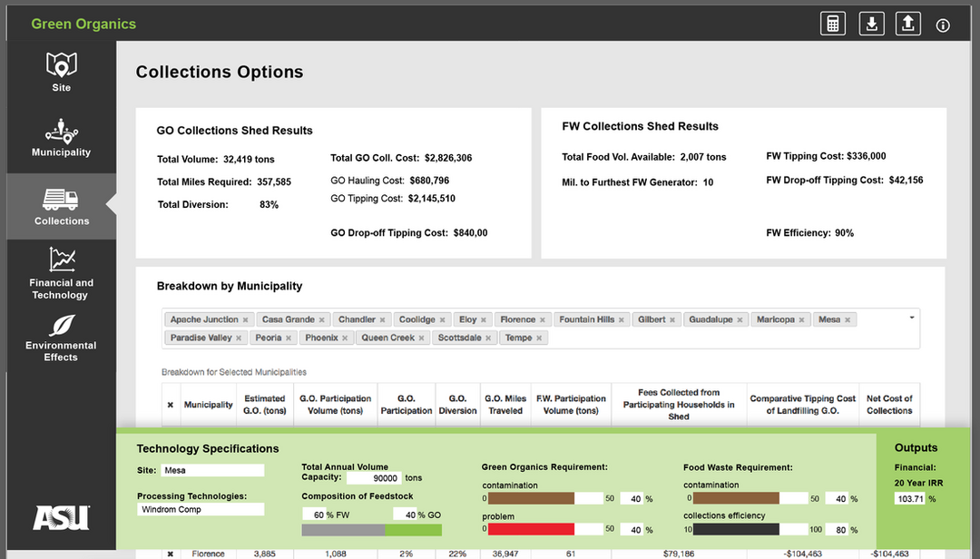The width and height of the screenshot is (980, 559).
Task: Open the info icon in header
Action: [x=943, y=25]
